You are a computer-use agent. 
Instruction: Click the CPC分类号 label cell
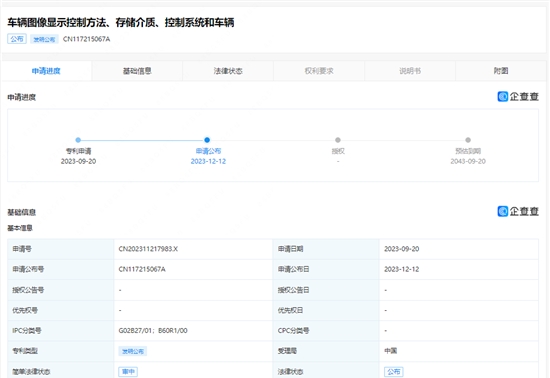coord(326,331)
